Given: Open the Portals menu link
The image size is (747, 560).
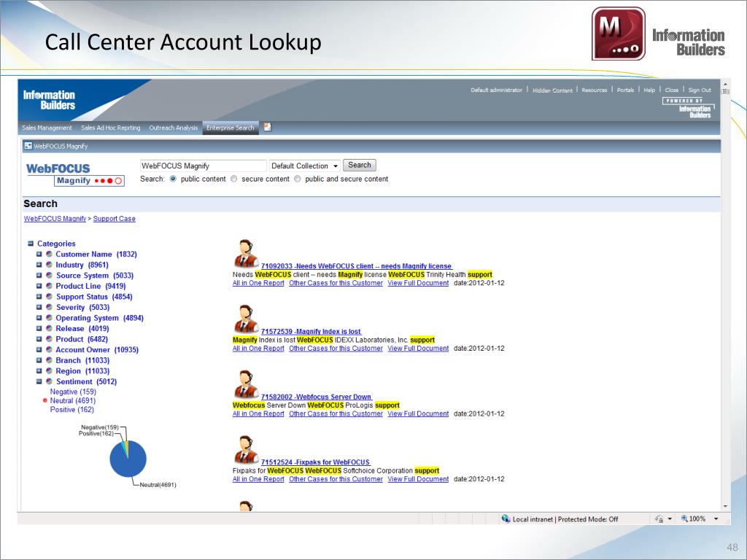Looking at the screenshot, I should click(625, 90).
